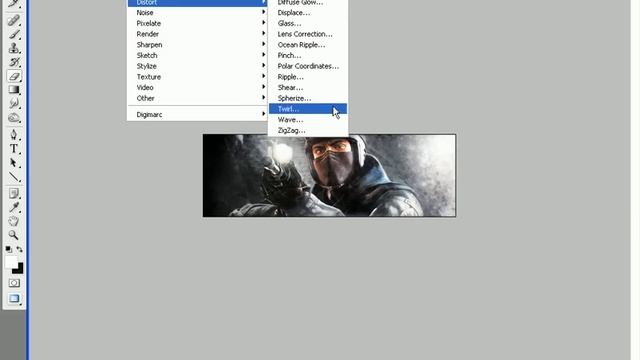Open the white foreground color picker

pos(10,262)
